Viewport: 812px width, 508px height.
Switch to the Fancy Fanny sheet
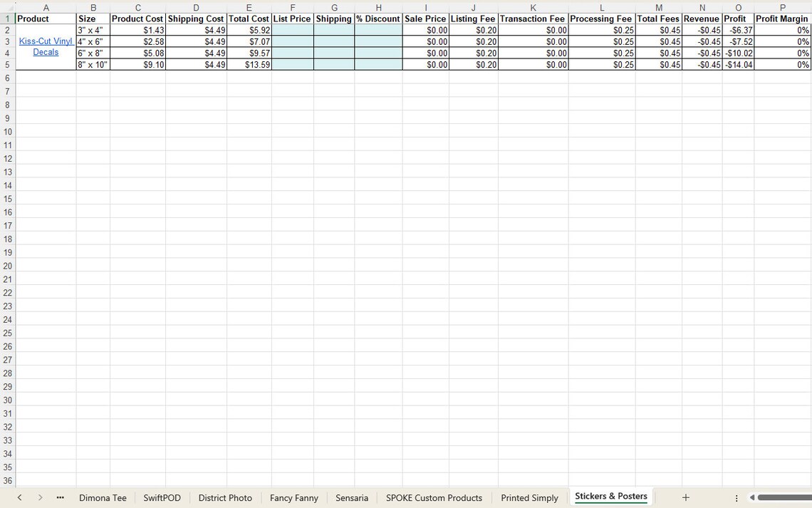(293, 497)
